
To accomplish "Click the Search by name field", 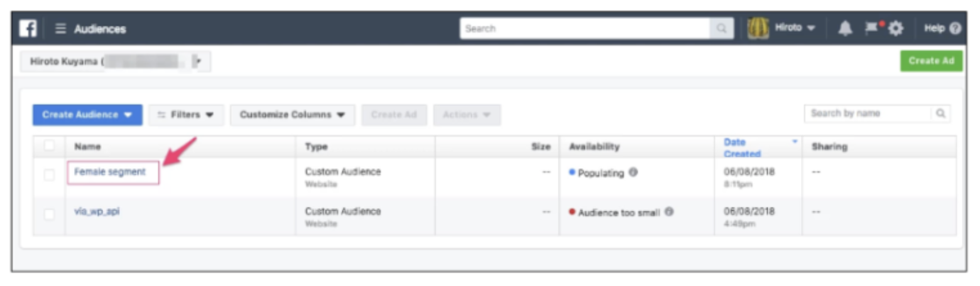I will pos(867,114).
